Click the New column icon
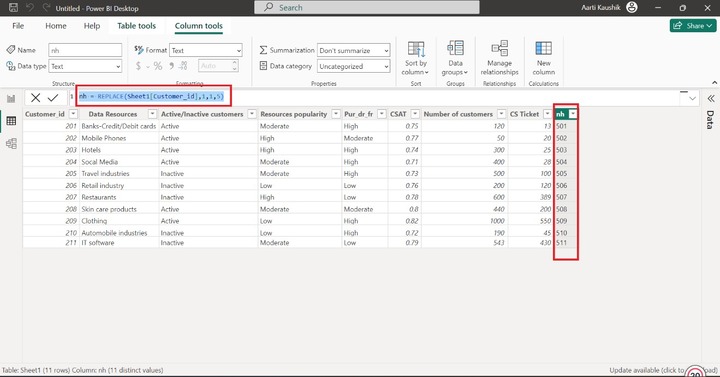This screenshot has height=377, width=720. 544,58
